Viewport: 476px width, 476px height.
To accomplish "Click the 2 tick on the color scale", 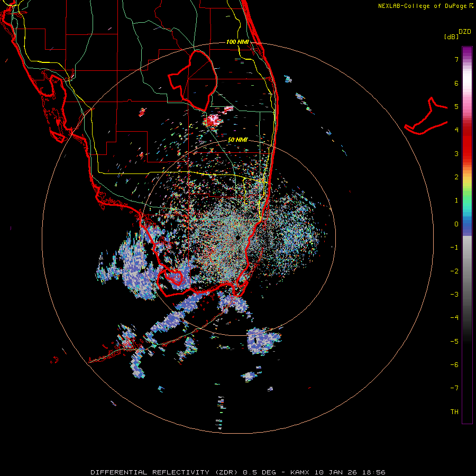I will tap(456, 177).
